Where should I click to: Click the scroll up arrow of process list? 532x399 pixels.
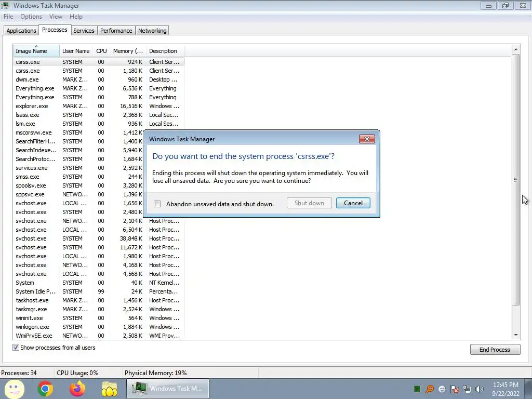point(516,49)
